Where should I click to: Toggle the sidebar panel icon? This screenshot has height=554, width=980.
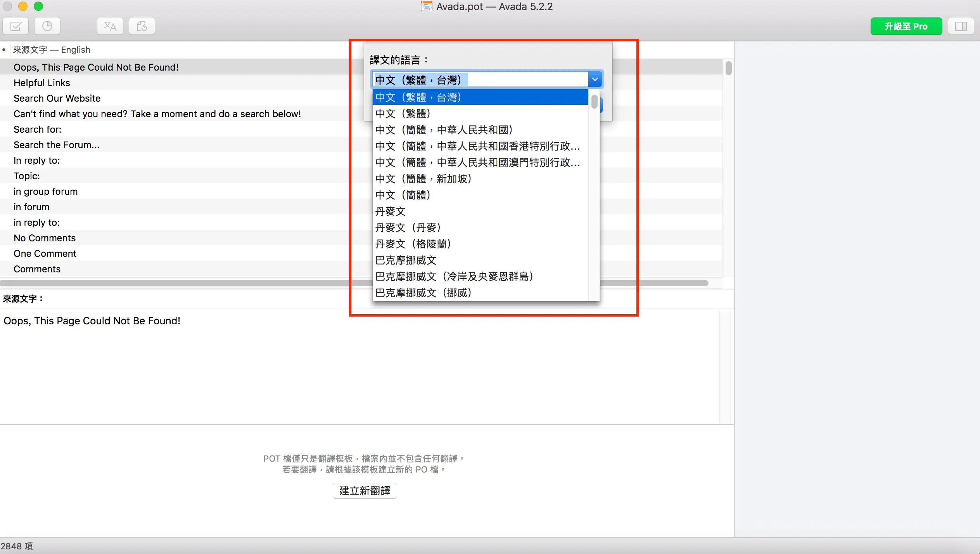[961, 26]
